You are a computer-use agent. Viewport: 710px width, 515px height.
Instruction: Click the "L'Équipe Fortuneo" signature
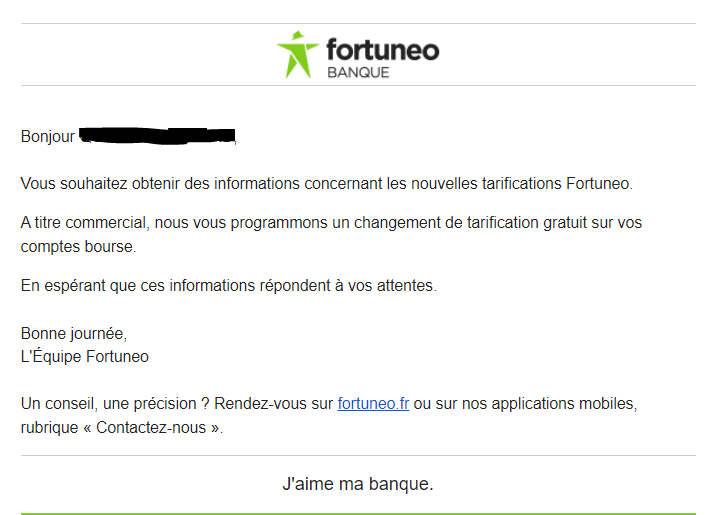pos(85,356)
